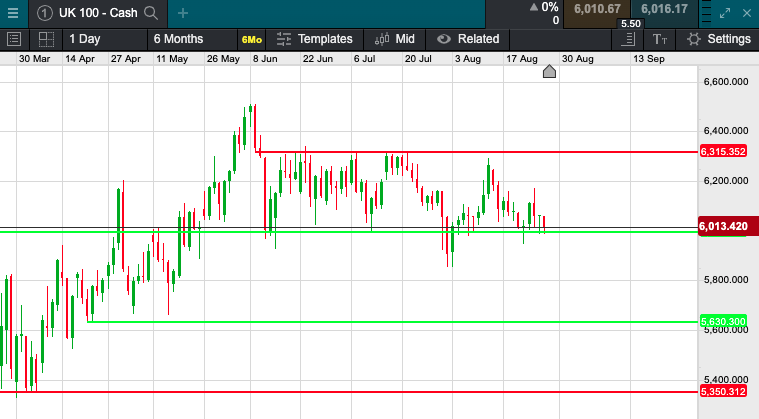The width and height of the screenshot is (759, 419).
Task: Click the 22 Jun date on time axis
Action: 318,59
